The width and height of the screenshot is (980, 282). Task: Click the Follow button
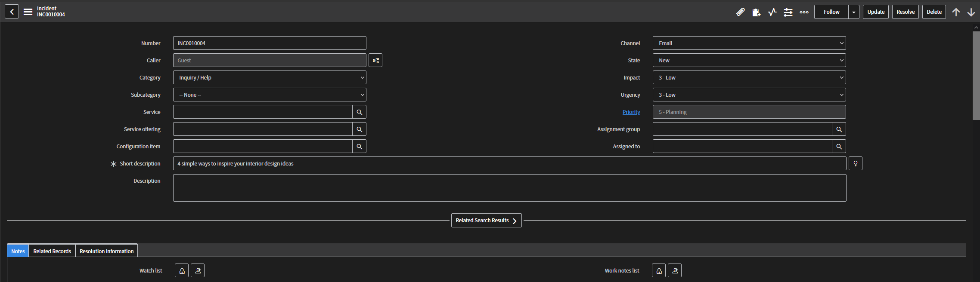click(x=831, y=12)
